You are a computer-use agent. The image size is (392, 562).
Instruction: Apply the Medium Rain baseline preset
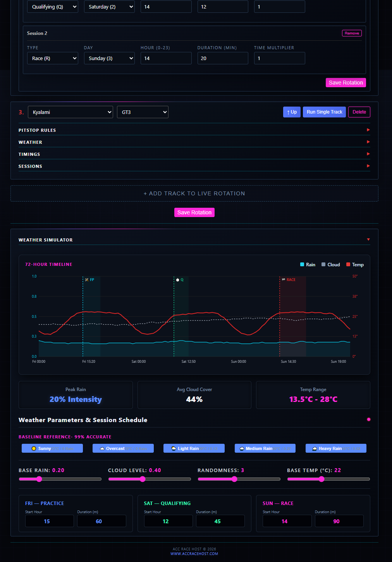pyautogui.click(x=265, y=448)
